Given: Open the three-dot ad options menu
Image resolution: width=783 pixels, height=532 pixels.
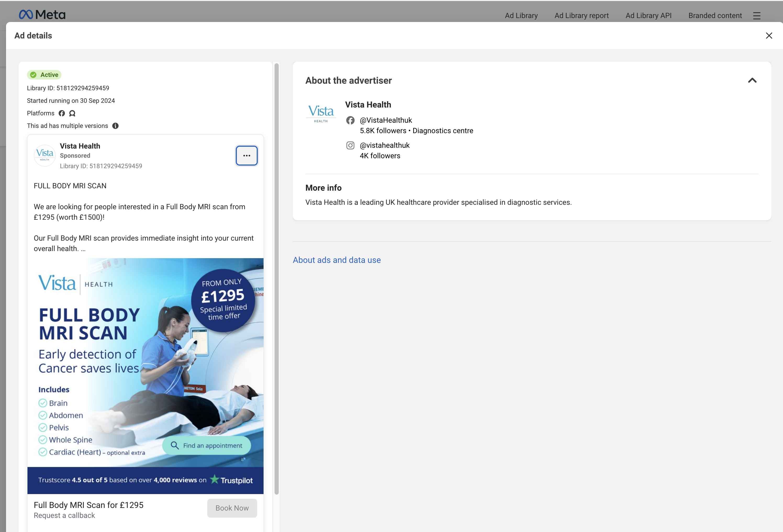Looking at the screenshot, I should click(x=247, y=156).
